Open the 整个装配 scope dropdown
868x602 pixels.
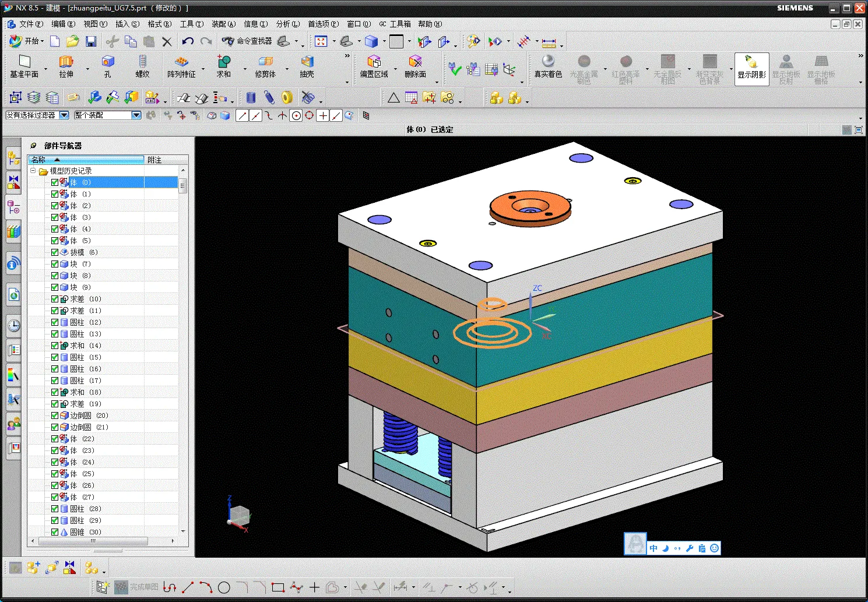pyautogui.click(x=136, y=115)
